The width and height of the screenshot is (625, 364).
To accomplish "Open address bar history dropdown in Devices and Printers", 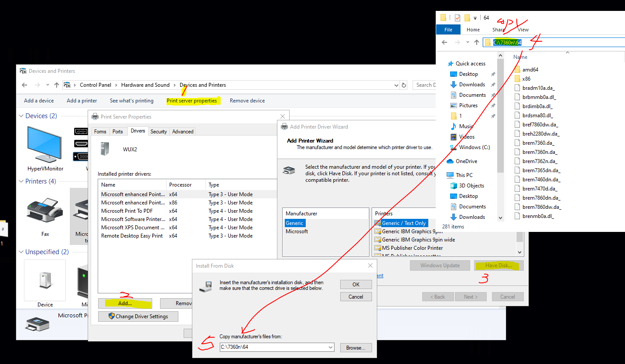I will 396,85.
